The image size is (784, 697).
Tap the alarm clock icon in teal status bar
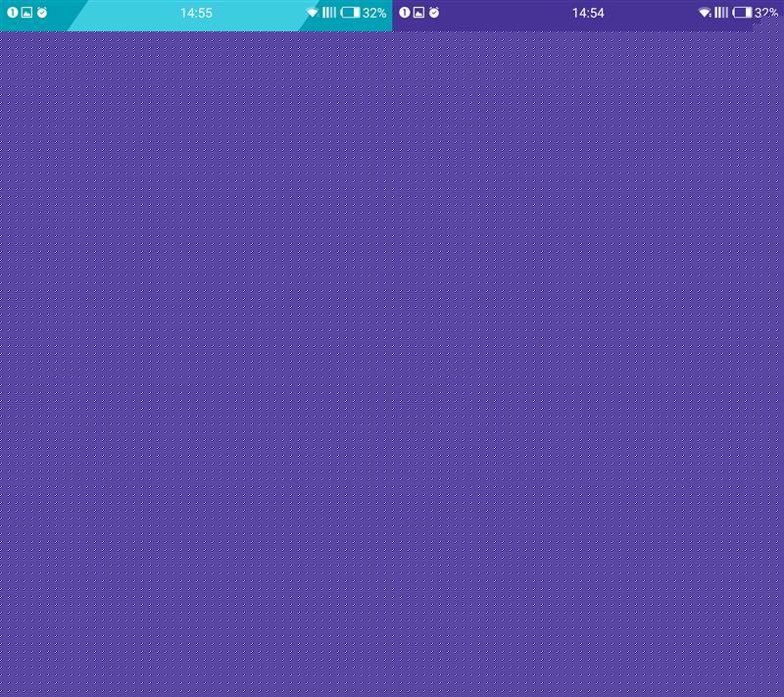pyautogui.click(x=42, y=13)
